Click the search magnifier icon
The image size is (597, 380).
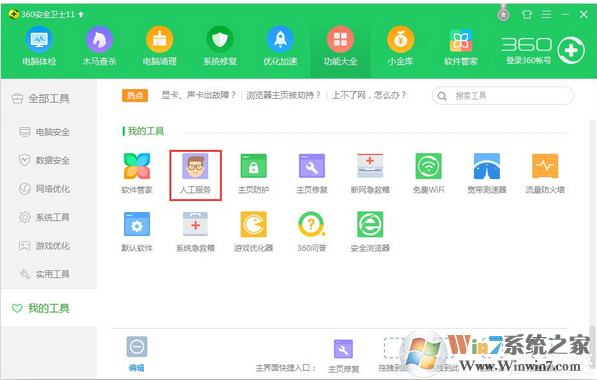coord(442,96)
